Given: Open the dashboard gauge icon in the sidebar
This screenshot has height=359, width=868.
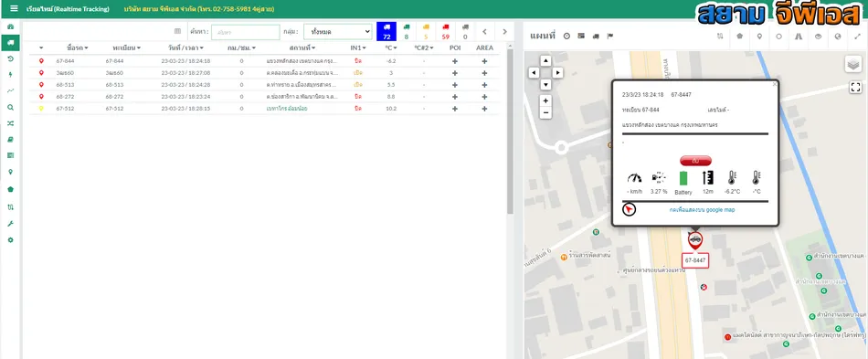Looking at the screenshot, I should [10, 26].
